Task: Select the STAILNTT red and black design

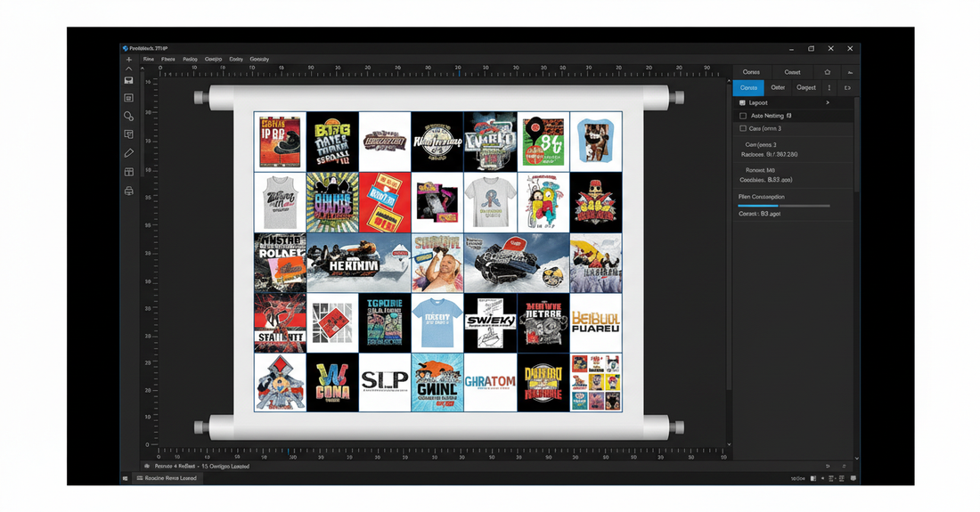Action: 280,323
